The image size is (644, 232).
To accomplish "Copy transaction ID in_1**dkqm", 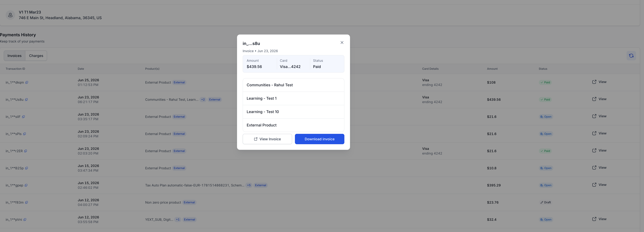I will (27, 83).
